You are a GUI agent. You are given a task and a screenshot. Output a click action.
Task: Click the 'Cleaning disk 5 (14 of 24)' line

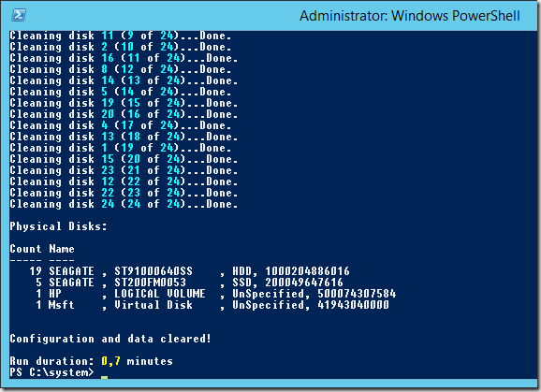click(x=121, y=92)
